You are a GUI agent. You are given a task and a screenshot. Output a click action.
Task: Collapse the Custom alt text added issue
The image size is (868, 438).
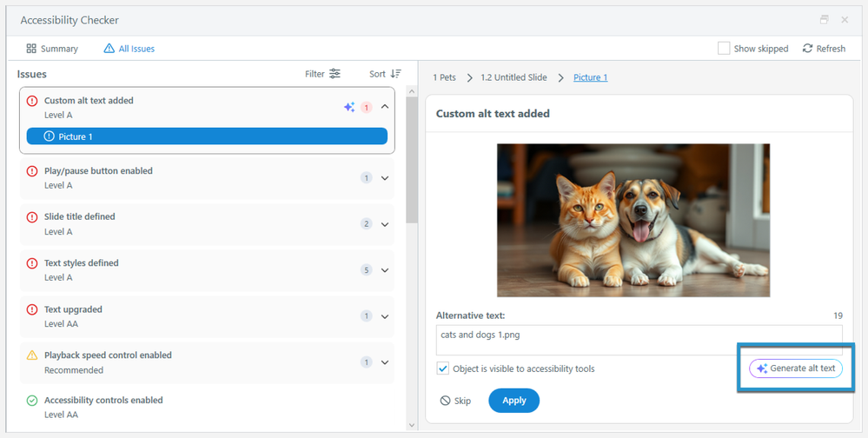pyautogui.click(x=385, y=107)
